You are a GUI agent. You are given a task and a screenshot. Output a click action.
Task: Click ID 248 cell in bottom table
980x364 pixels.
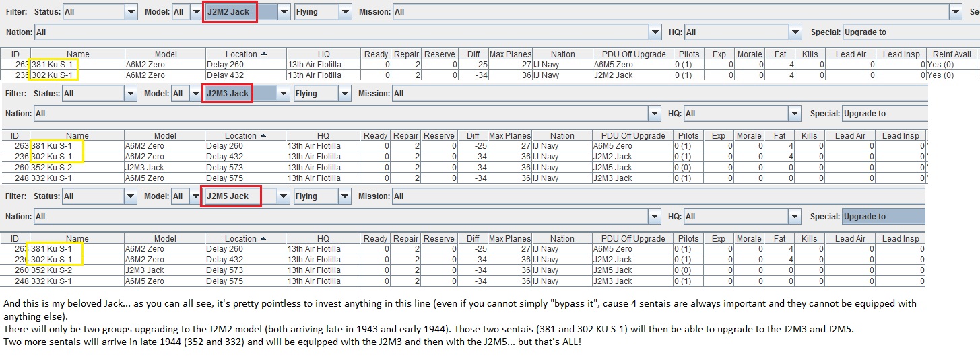pyautogui.click(x=15, y=281)
